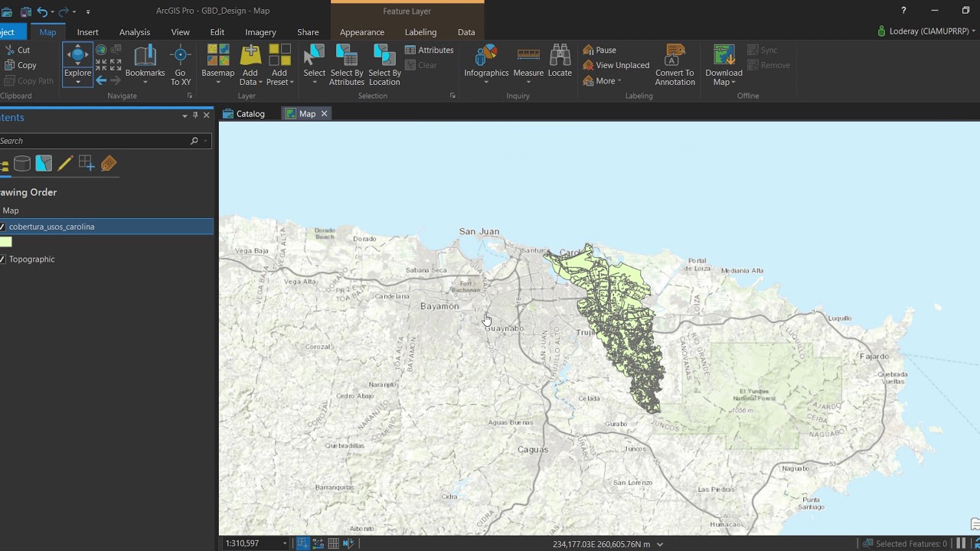
Task: Toggle the north-arrow correction button in status bar
Action: click(348, 543)
